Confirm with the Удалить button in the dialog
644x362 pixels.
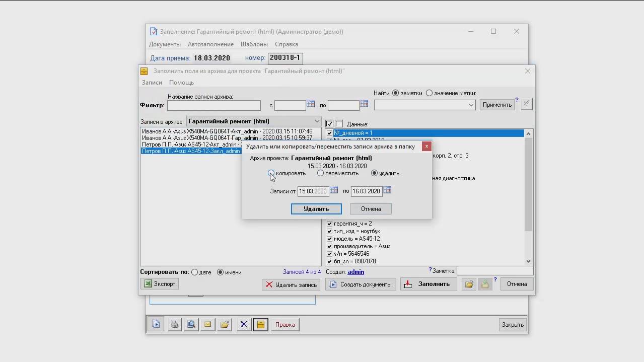[316, 208]
